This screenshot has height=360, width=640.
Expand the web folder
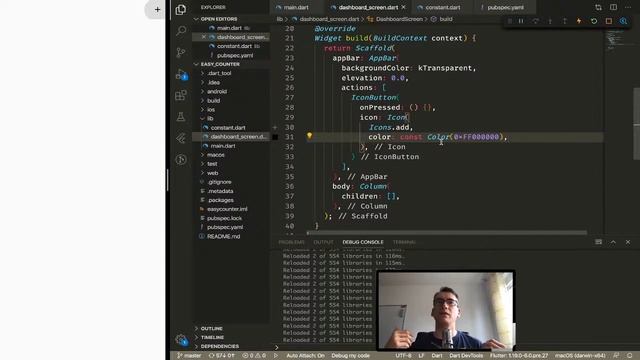(x=212, y=173)
